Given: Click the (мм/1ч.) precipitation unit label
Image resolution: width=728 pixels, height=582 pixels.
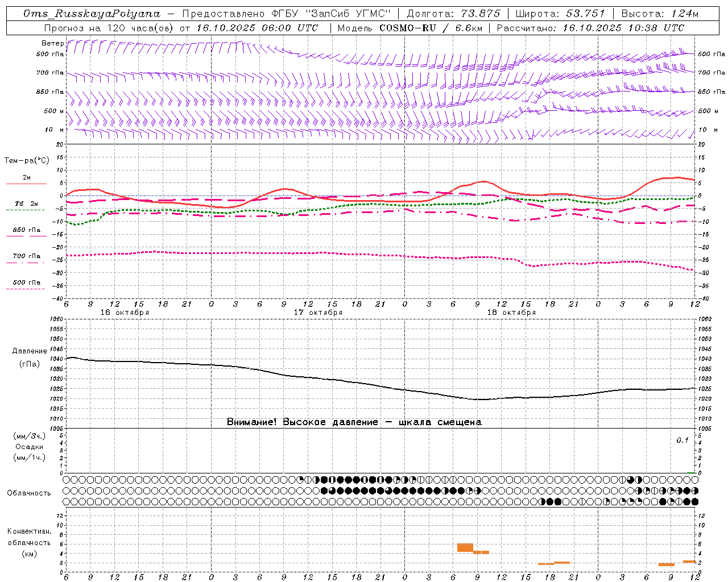Looking at the screenshot, I should point(30,458).
